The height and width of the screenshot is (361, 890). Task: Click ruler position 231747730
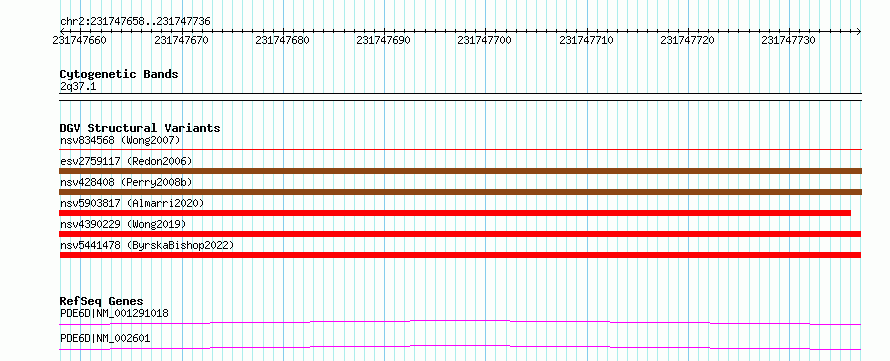point(788,40)
